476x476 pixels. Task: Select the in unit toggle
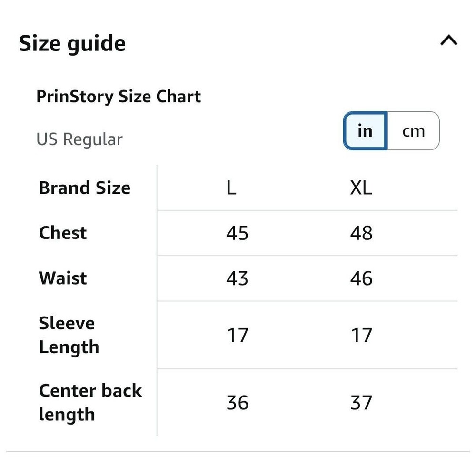[x=365, y=131]
